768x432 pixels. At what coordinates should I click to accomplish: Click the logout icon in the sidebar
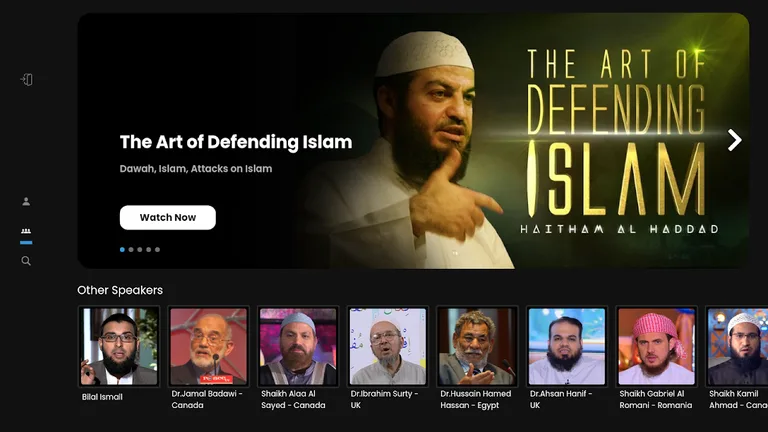coord(27,80)
